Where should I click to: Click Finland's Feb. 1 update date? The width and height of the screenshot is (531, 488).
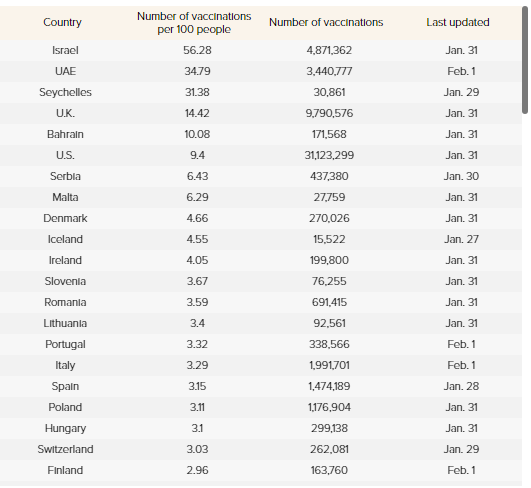(461, 470)
